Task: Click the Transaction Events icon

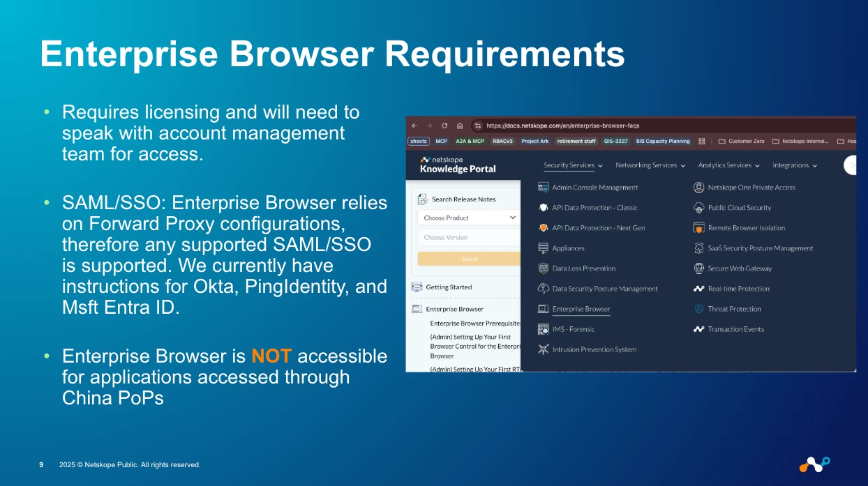Action: (698, 329)
